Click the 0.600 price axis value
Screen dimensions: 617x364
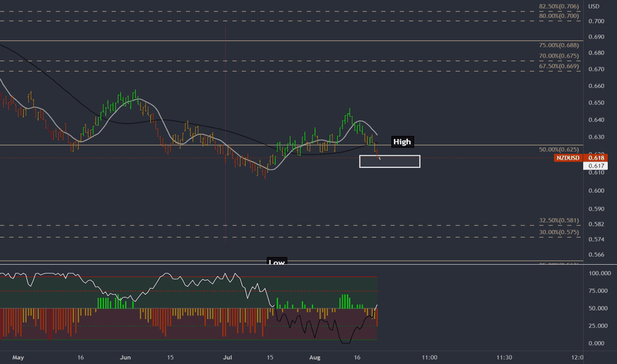point(596,191)
